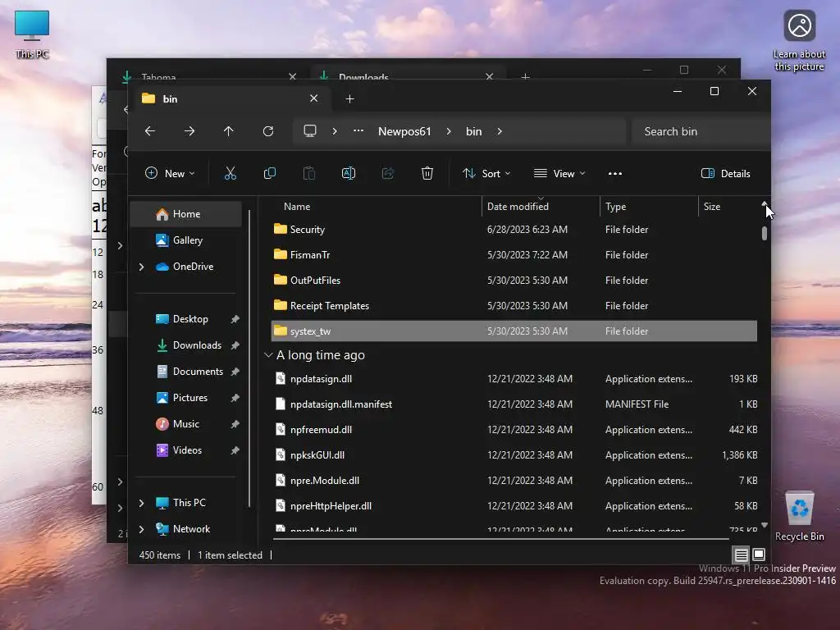Viewport: 840px width, 630px height.
Task: Select npfreemud.dll file
Action: 514,430
